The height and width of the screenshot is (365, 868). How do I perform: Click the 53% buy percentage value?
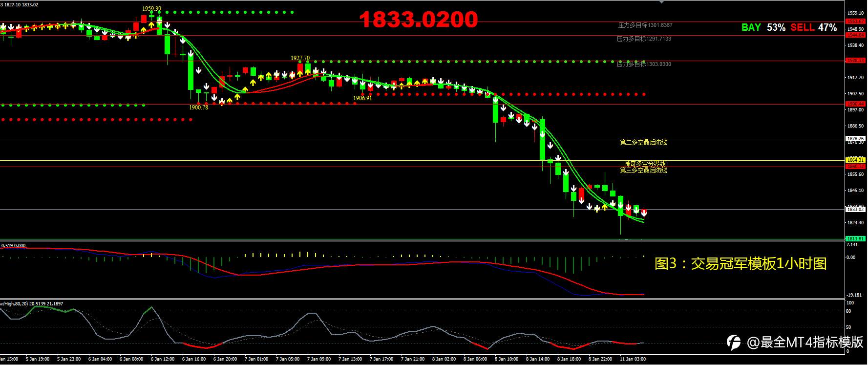click(776, 27)
